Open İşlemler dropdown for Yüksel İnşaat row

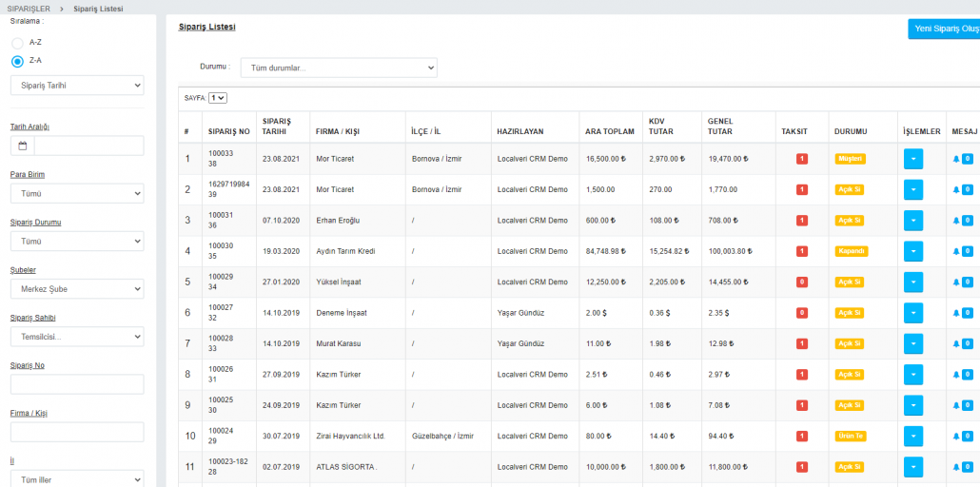913,282
